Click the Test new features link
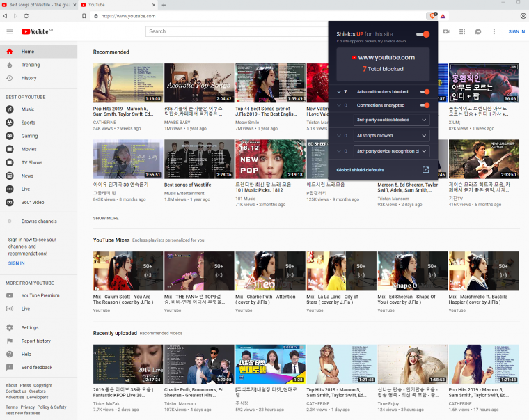The height and width of the screenshot is (420, 529). pos(22,413)
